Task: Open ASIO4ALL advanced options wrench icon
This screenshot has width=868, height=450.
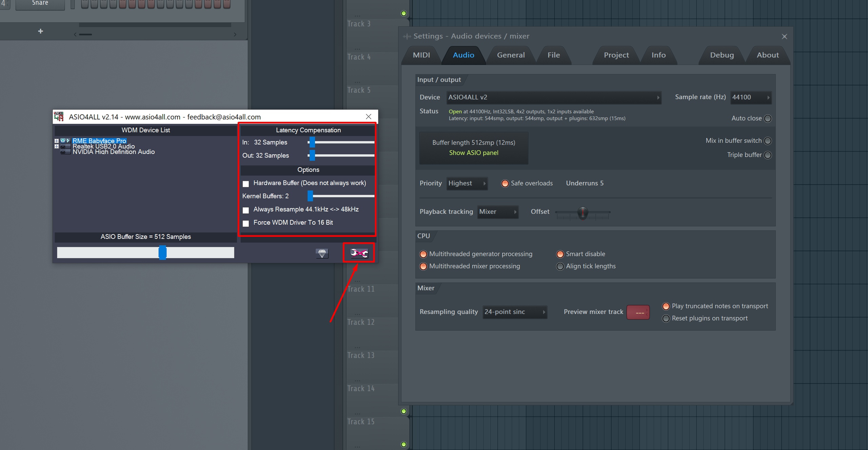Action: click(359, 253)
